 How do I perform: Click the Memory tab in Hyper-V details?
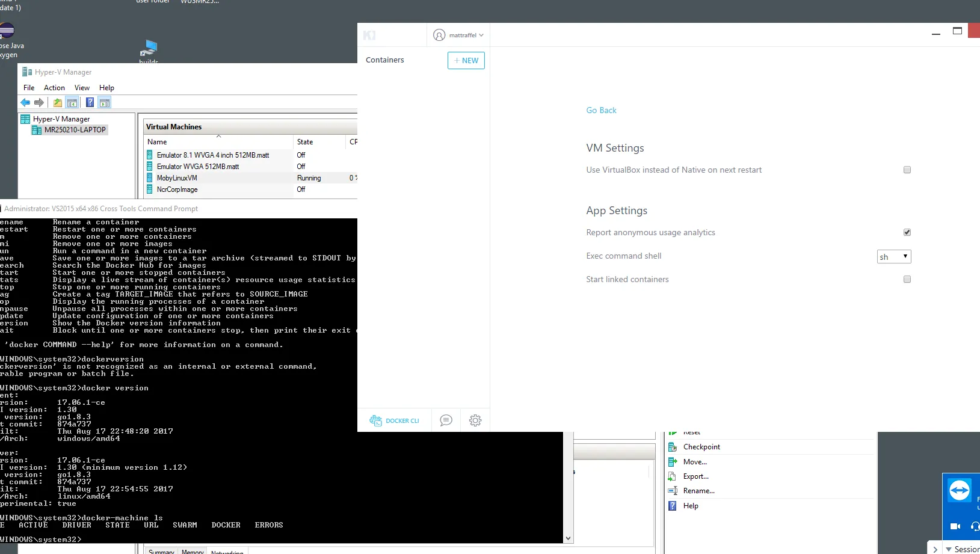[193, 551]
